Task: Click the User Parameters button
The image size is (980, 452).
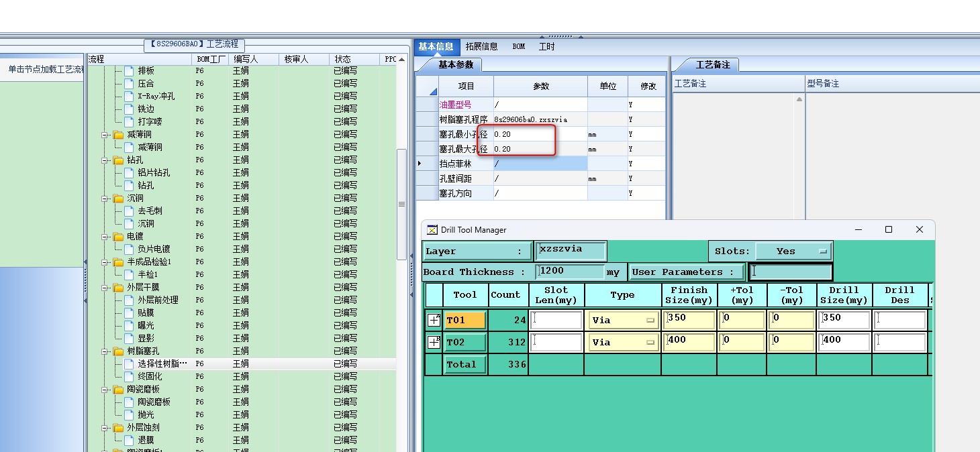Action: point(687,272)
